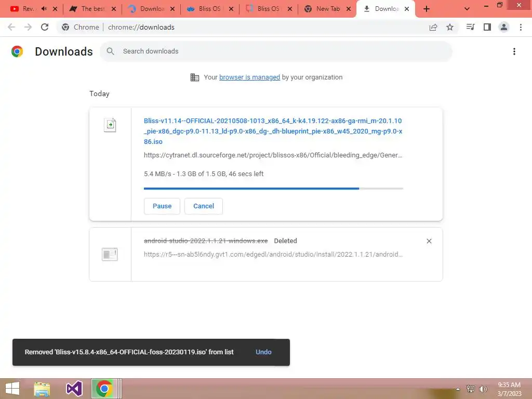Close the active Downloads tab
This screenshot has height=399, width=532.
pos(407,9)
